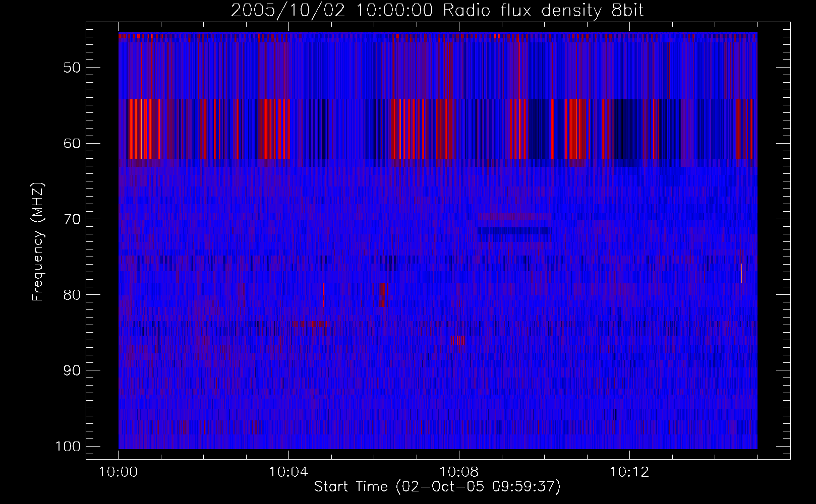Click the red patch near 86 MHz before 10:08
This screenshot has width=816, height=504.
(x=457, y=341)
